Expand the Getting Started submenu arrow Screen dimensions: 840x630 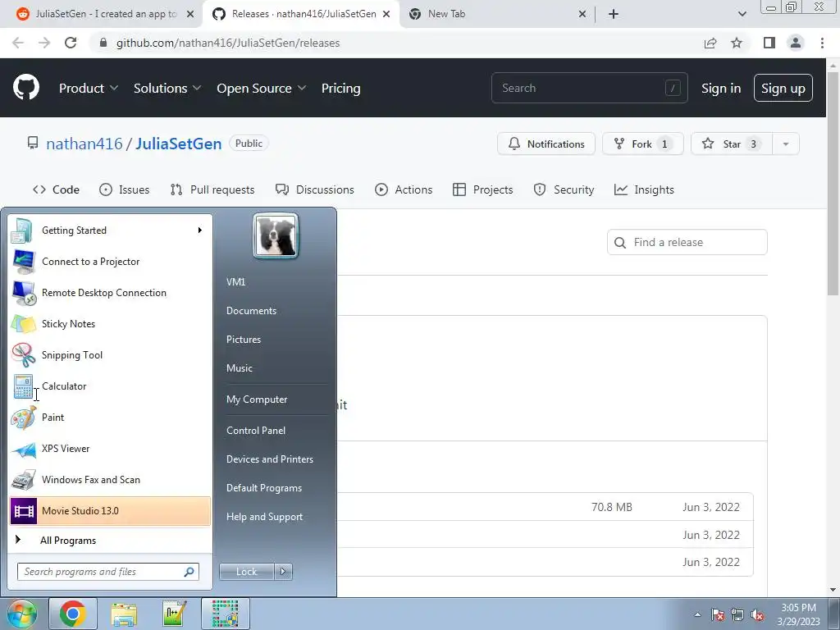tap(200, 231)
